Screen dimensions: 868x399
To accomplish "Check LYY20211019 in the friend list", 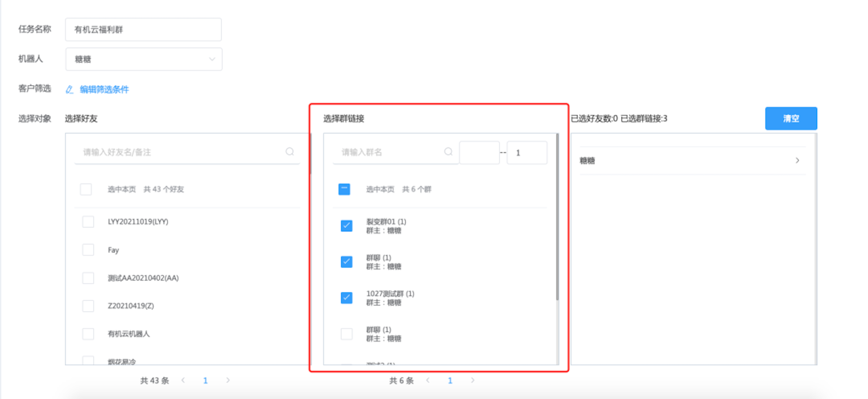I will tap(88, 222).
